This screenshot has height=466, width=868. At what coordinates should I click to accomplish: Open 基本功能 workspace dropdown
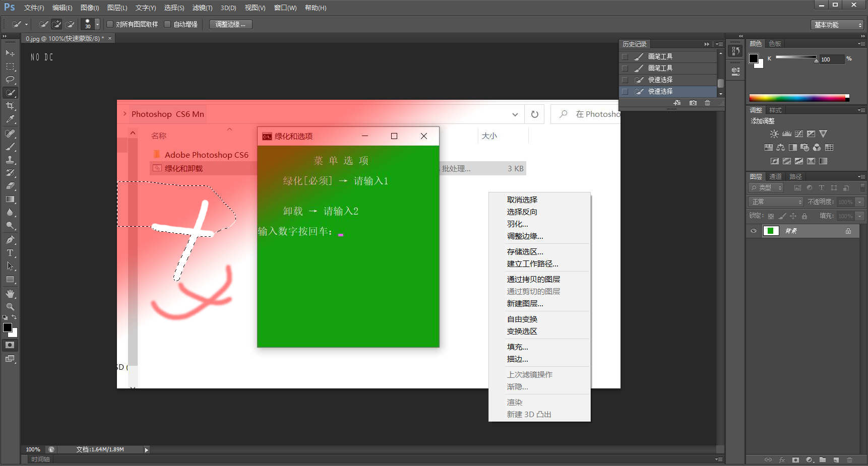pyautogui.click(x=838, y=25)
